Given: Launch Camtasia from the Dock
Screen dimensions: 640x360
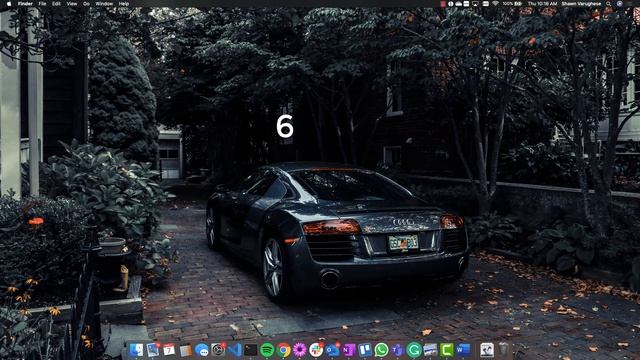Looking at the screenshot, I should [x=447, y=350].
